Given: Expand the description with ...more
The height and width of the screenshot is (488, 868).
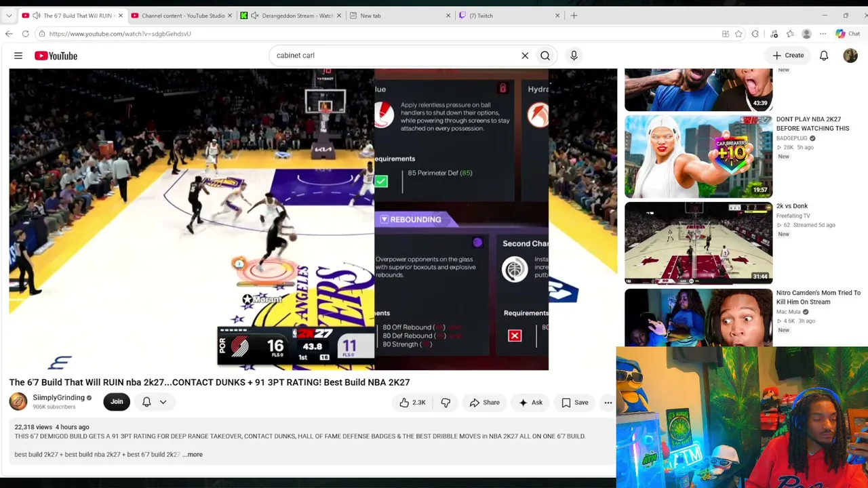Looking at the screenshot, I should [193, 455].
